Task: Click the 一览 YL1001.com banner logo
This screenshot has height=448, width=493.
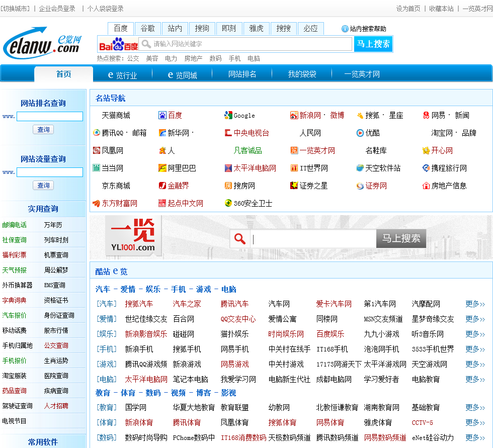Action: click(x=133, y=235)
